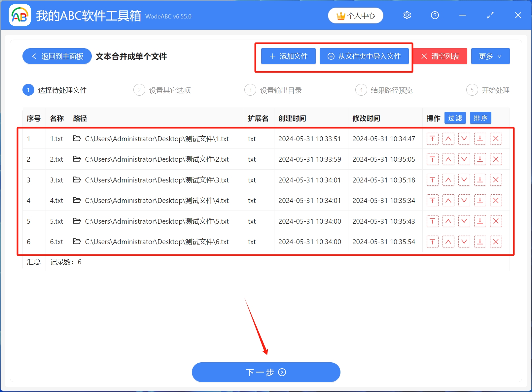Image resolution: width=532 pixels, height=392 pixels.
Task: Move 1.txt down one position
Action: [464, 139]
